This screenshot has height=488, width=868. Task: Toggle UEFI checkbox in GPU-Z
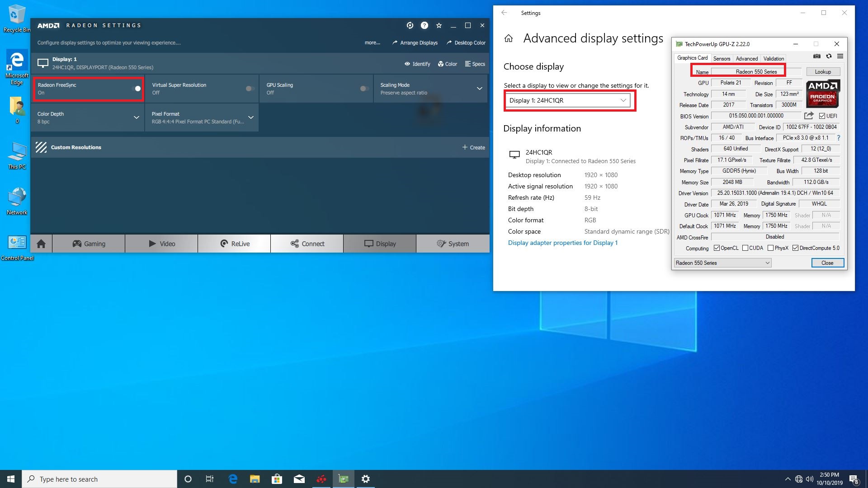[x=822, y=116]
